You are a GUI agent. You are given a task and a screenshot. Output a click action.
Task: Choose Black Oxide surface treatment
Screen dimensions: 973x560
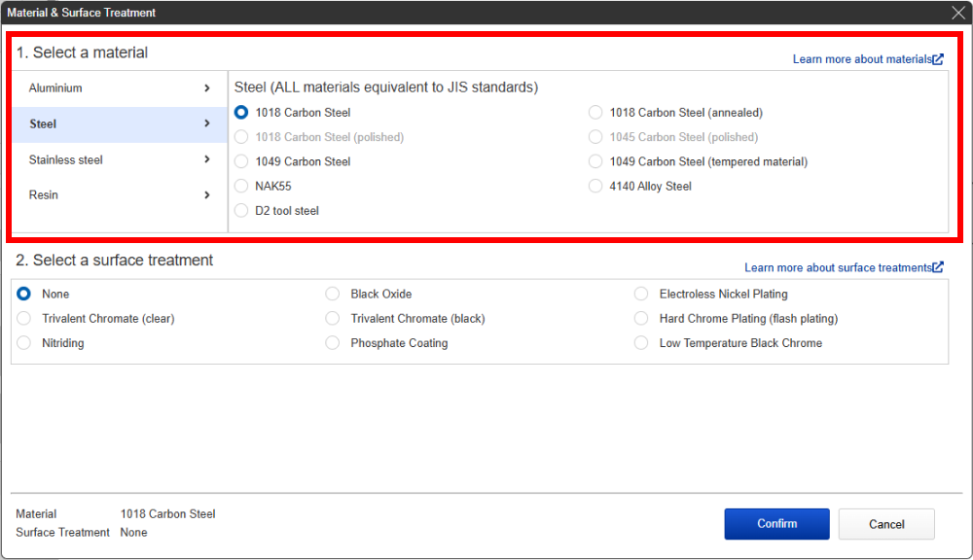pyautogui.click(x=333, y=294)
